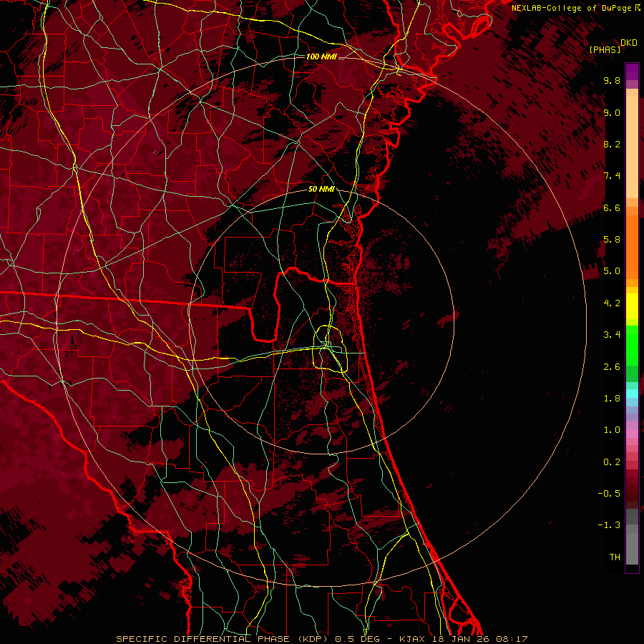Click the 5.8 value on color scale
644x644 pixels.
(x=612, y=240)
